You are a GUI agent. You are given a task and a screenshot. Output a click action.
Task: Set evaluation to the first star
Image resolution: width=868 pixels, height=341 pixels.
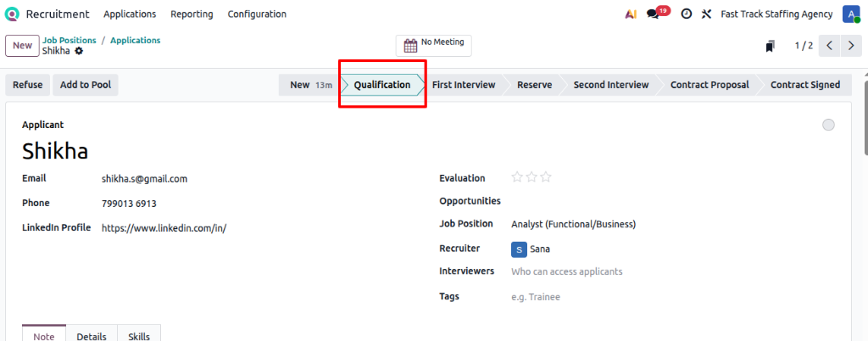(516, 177)
